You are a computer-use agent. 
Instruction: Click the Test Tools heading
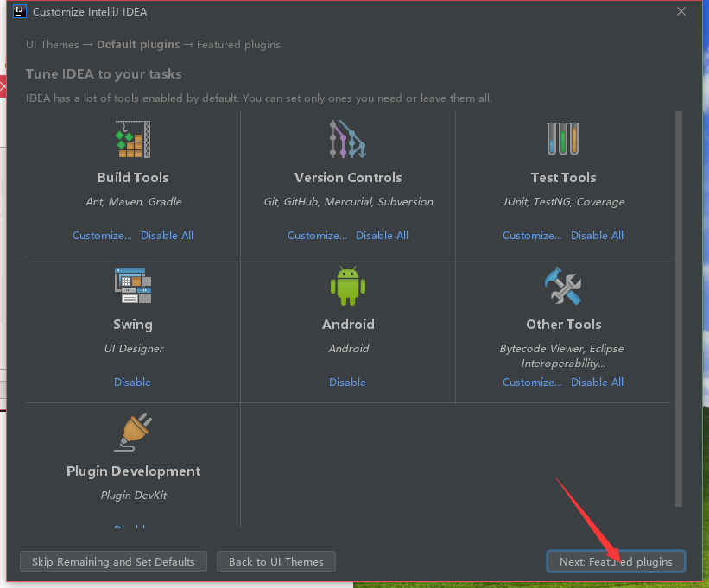[x=563, y=178]
